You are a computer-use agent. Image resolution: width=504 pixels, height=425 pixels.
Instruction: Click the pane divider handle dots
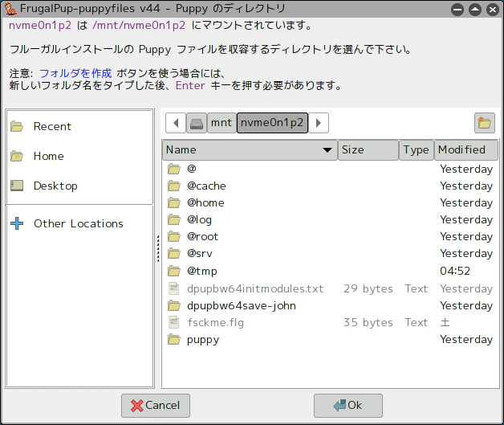tap(158, 248)
